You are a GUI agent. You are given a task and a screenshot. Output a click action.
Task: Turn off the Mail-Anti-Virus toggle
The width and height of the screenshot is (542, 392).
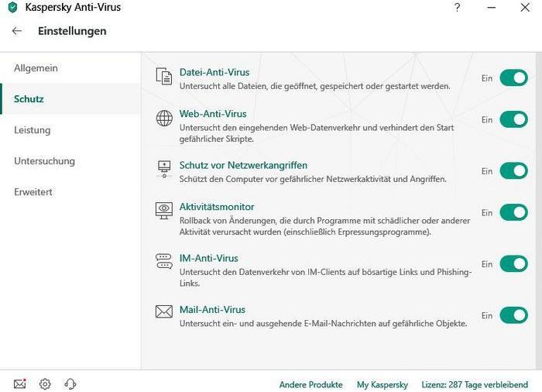513,315
